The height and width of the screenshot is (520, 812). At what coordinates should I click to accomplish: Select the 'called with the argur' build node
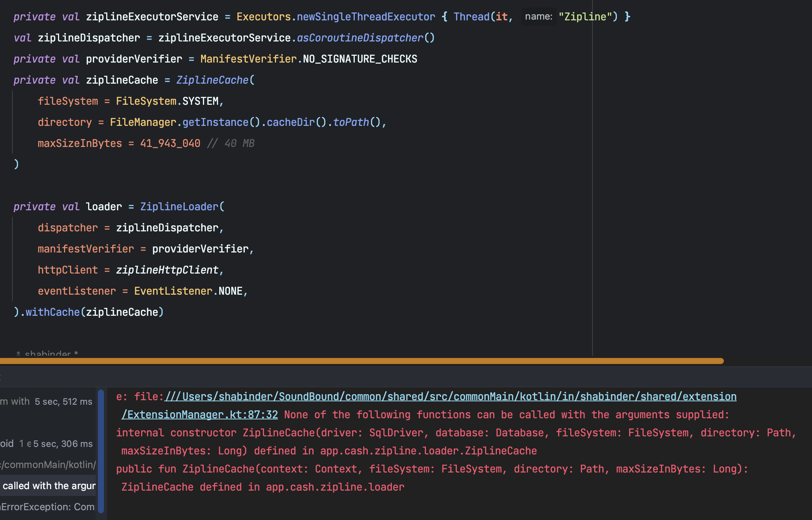click(49, 486)
